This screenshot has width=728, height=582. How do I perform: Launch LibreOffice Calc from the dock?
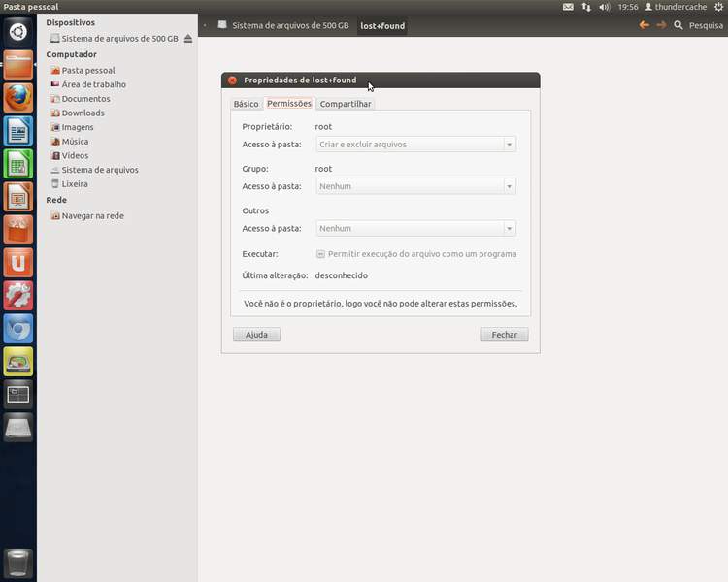click(x=18, y=164)
